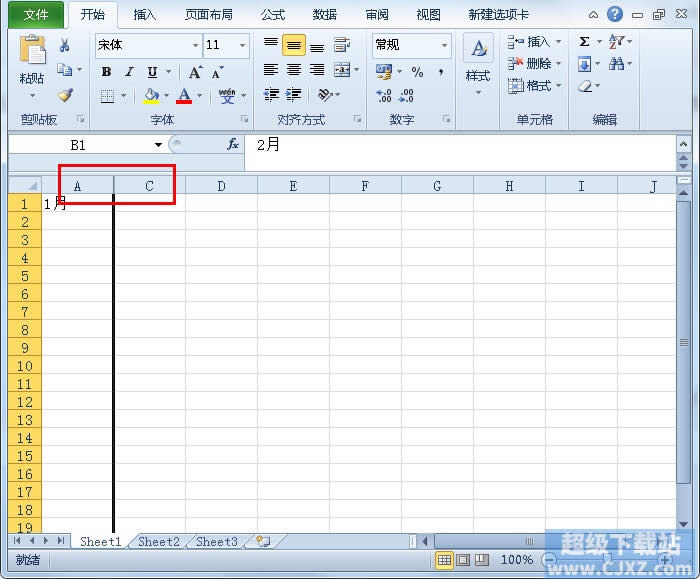
Task: Toggle middle vertical alignment
Action: [x=294, y=45]
